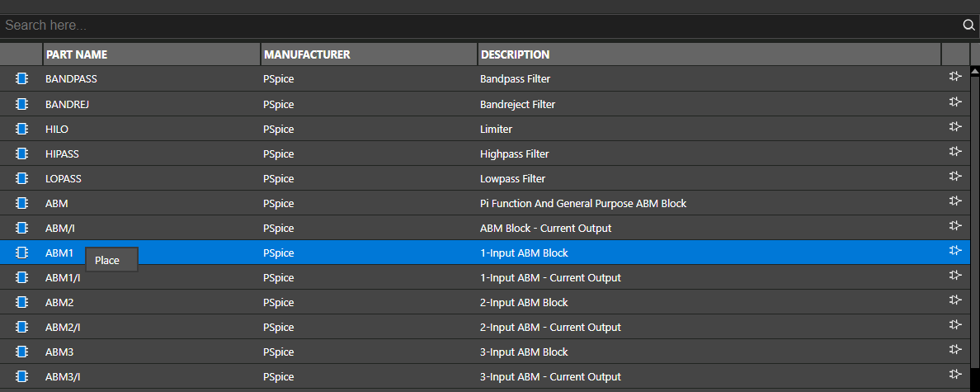Click the part icon in the ABM2 row
Image resolution: width=980 pixels, height=392 pixels.
(x=22, y=302)
